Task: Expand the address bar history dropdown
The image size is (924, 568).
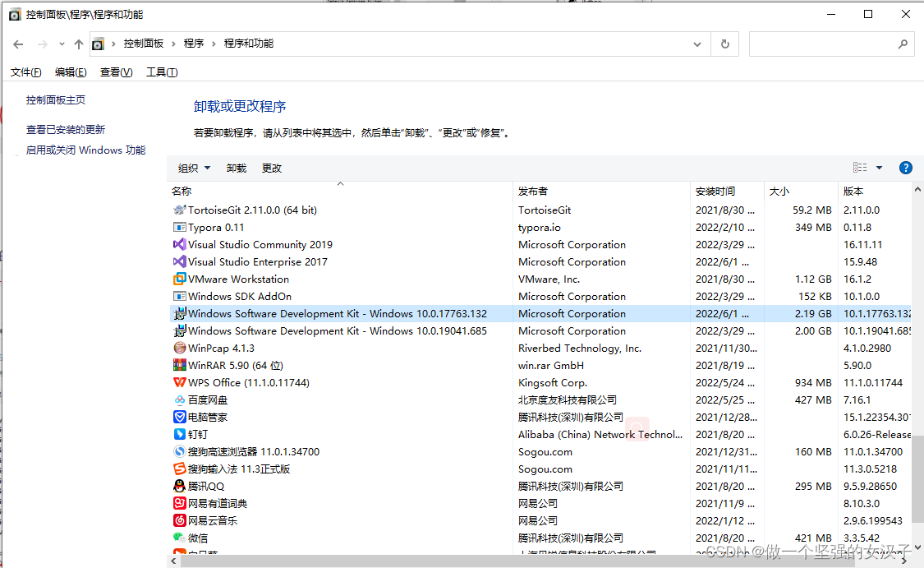Action: pyautogui.click(x=697, y=44)
